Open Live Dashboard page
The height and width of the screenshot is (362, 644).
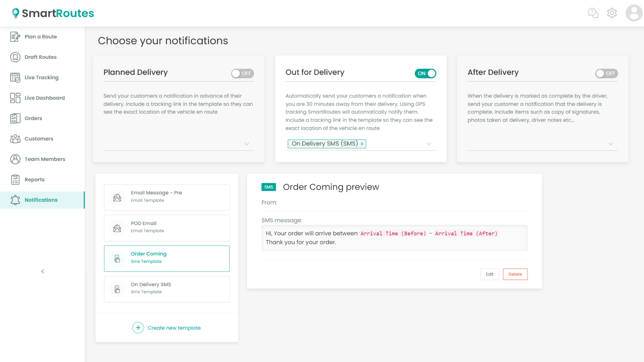tap(42, 98)
